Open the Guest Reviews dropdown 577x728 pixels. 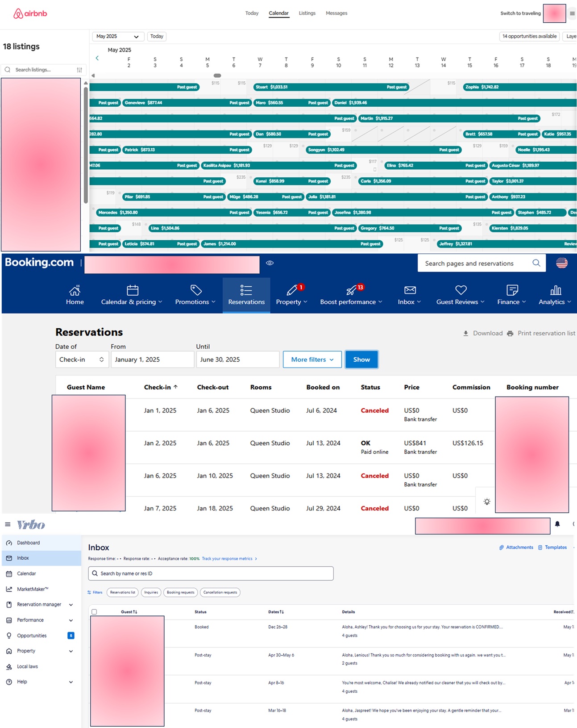(x=461, y=295)
